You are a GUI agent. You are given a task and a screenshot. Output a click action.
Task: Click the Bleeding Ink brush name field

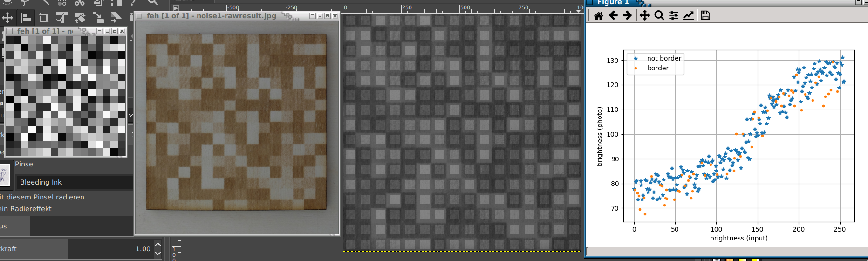click(75, 182)
